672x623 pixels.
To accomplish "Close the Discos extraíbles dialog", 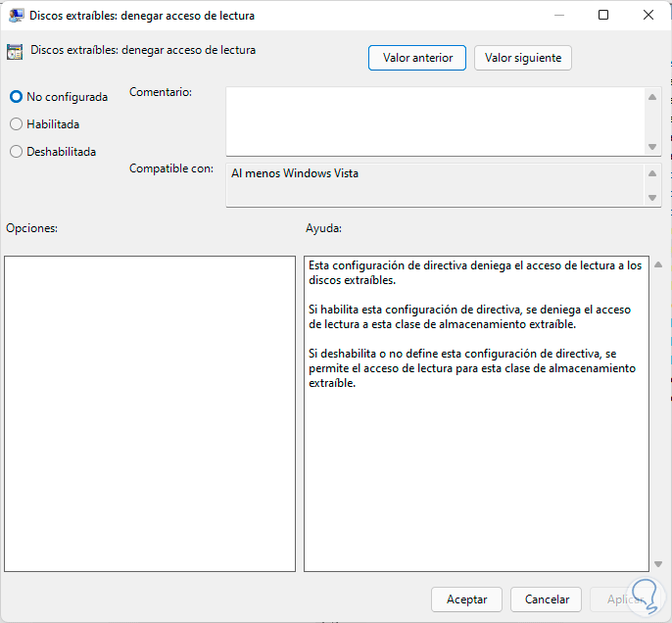I will coord(648,16).
